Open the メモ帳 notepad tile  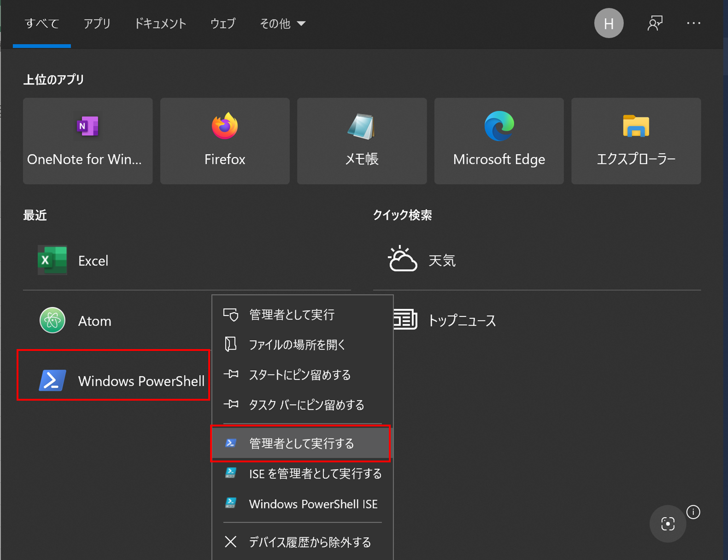pos(362,141)
